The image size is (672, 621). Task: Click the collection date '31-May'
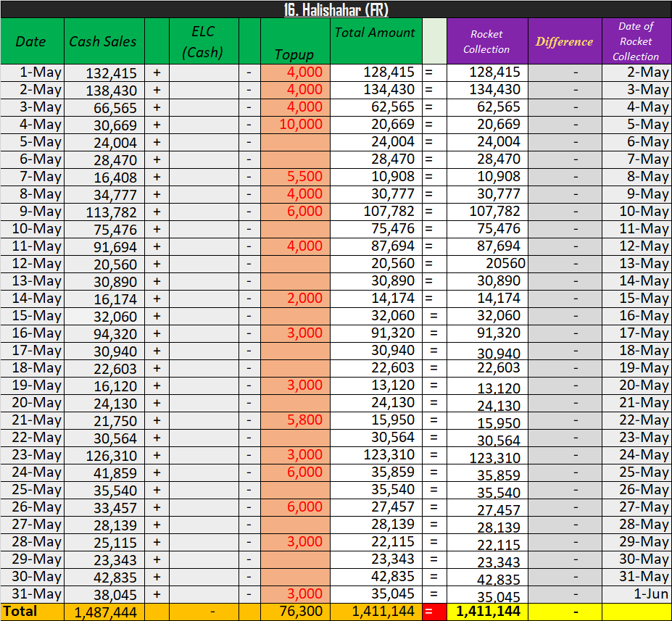click(636, 578)
